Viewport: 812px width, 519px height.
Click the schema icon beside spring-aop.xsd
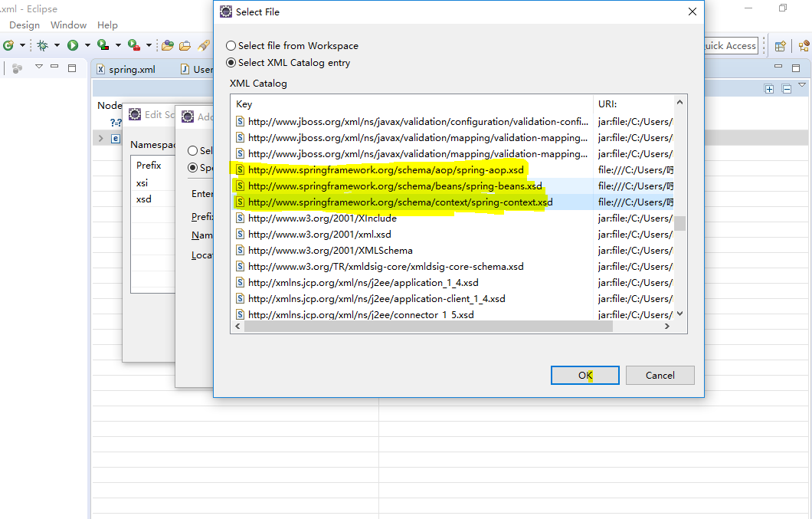[x=240, y=170]
